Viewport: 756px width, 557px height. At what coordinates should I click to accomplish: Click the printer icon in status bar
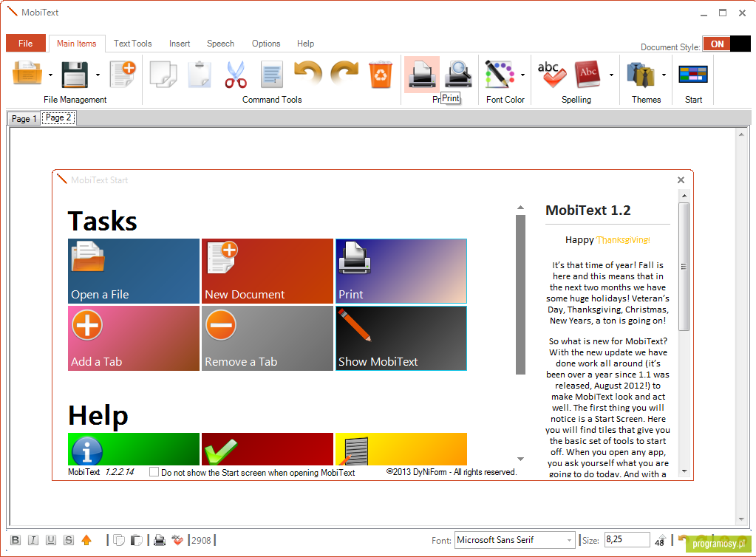[x=160, y=540]
